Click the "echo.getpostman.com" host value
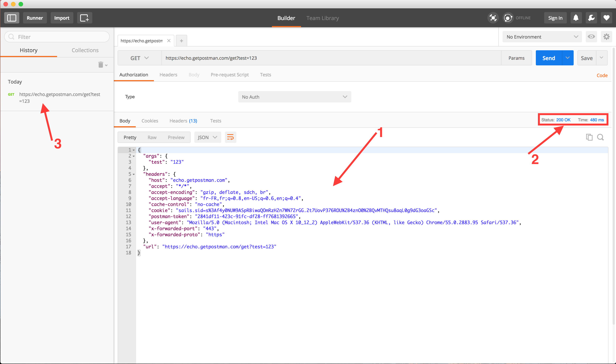The image size is (616, 364). coord(199,180)
